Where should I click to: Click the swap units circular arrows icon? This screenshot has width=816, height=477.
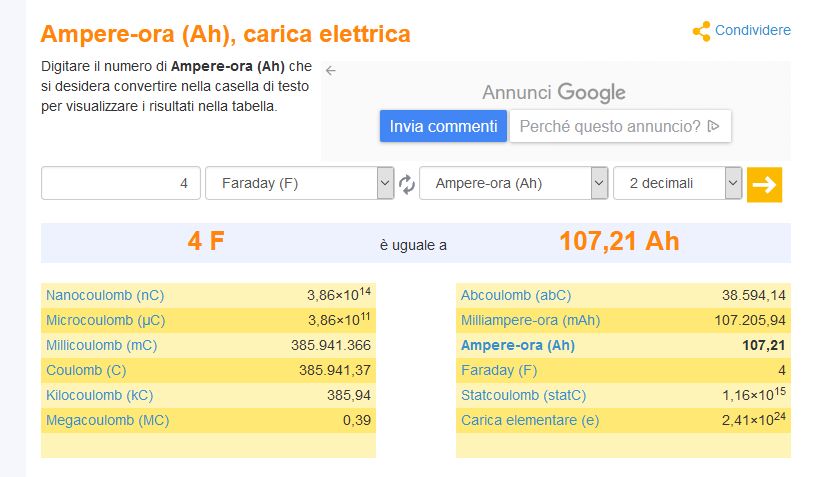[406, 184]
